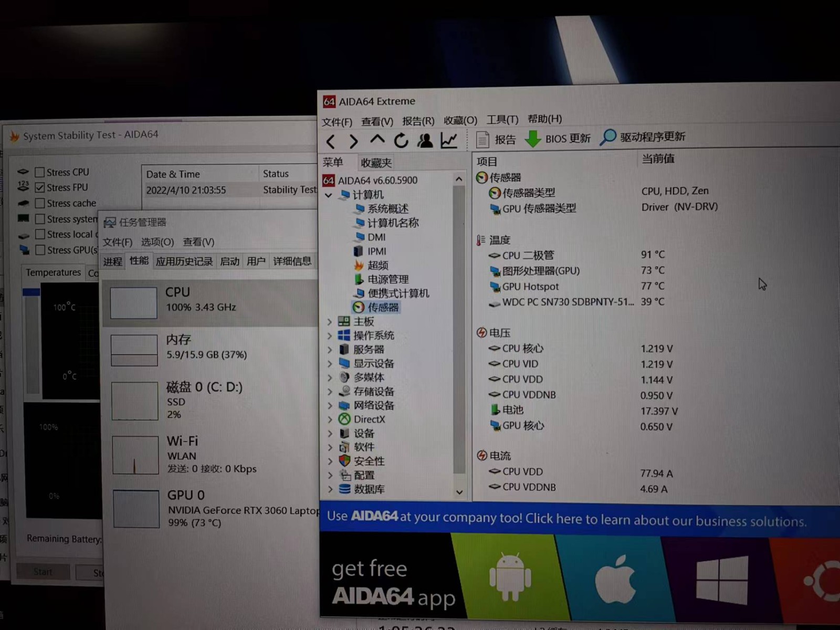This screenshot has width=840, height=630.
Task: Switch to 收藏夹 tab in AIDA64
Action: tap(376, 163)
